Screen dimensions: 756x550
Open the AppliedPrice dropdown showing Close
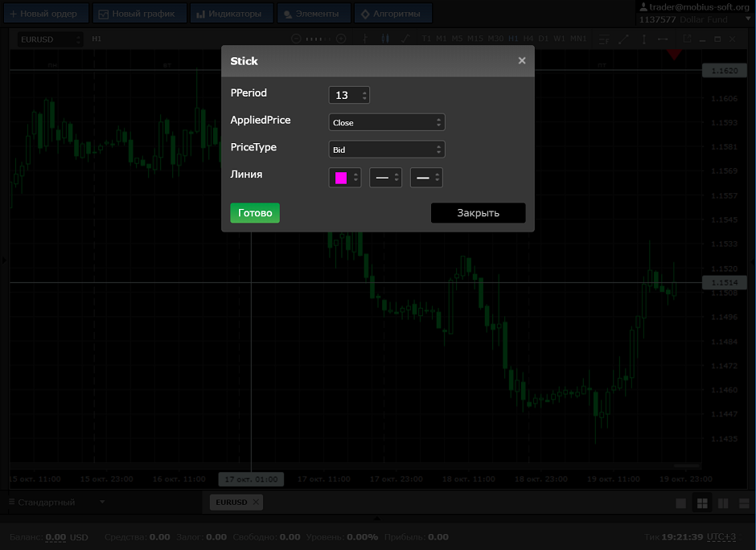(386, 122)
